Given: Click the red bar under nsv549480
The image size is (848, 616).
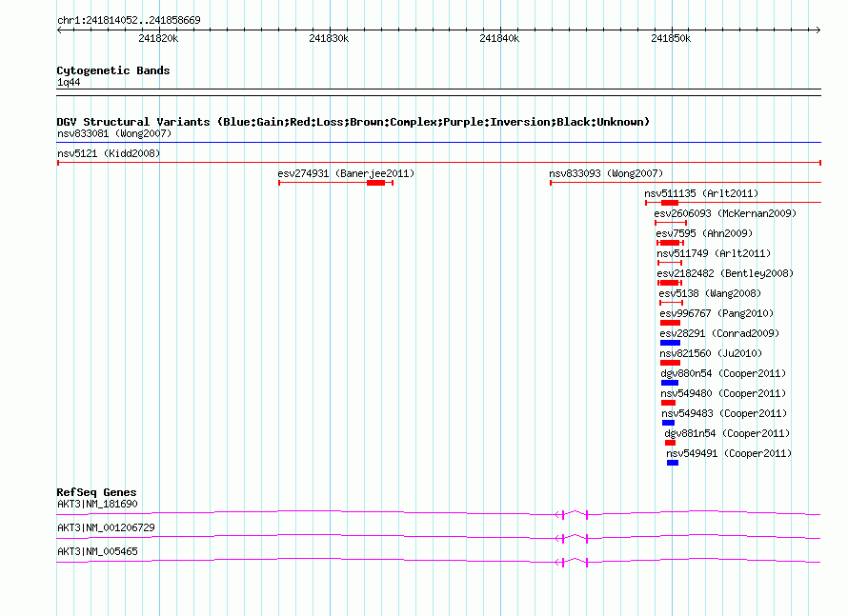Looking at the screenshot, I should [x=669, y=403].
